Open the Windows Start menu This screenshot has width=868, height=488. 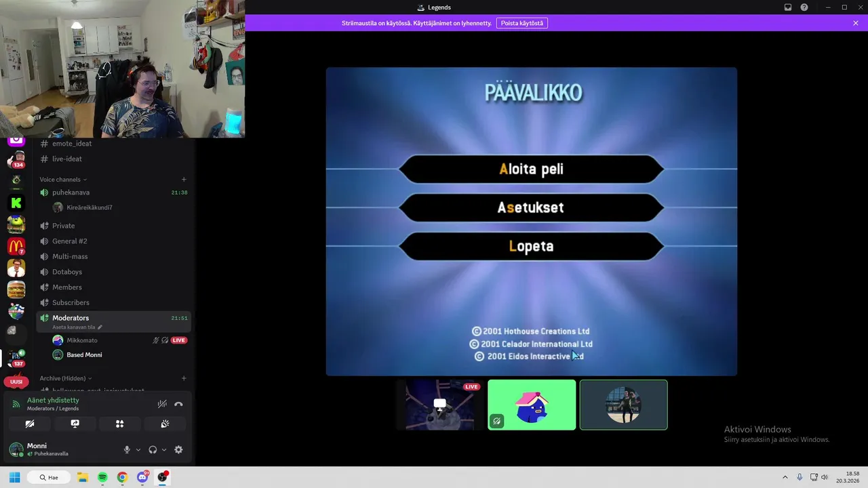(14, 477)
